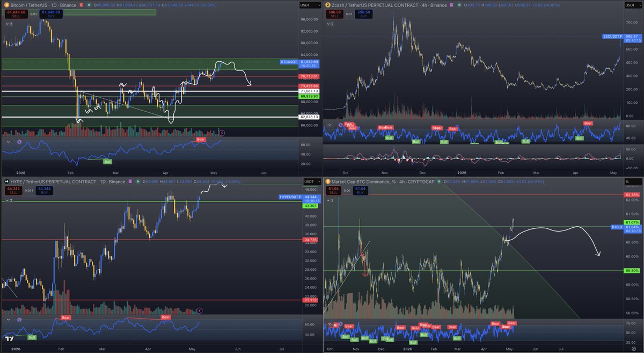The image size is (644, 353).
Task: Open chart settings gear in BTC Dominance corner
Action: 633,348
